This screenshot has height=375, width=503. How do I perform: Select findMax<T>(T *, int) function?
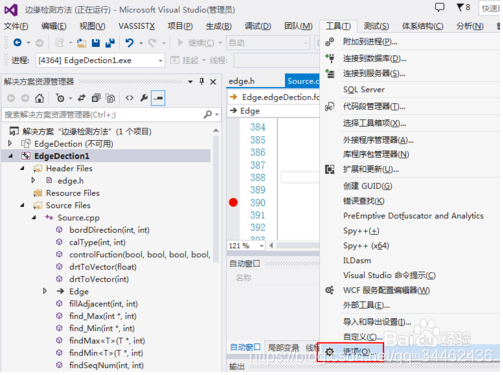click(x=107, y=340)
